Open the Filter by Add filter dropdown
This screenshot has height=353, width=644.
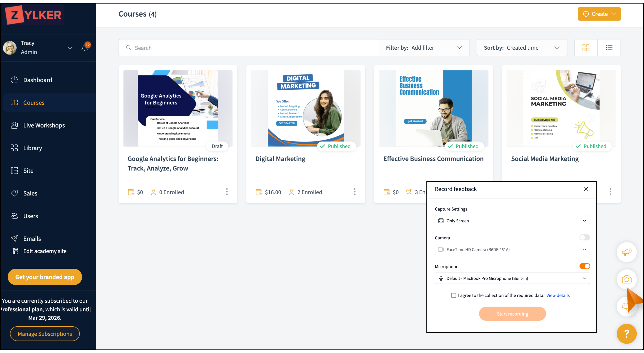coord(424,47)
